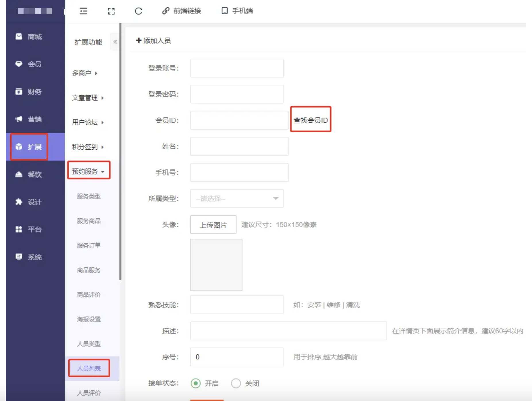Image resolution: width=532 pixels, height=401 pixels.
Task: Expand the 用户论坛 submenu
Action: click(x=88, y=122)
